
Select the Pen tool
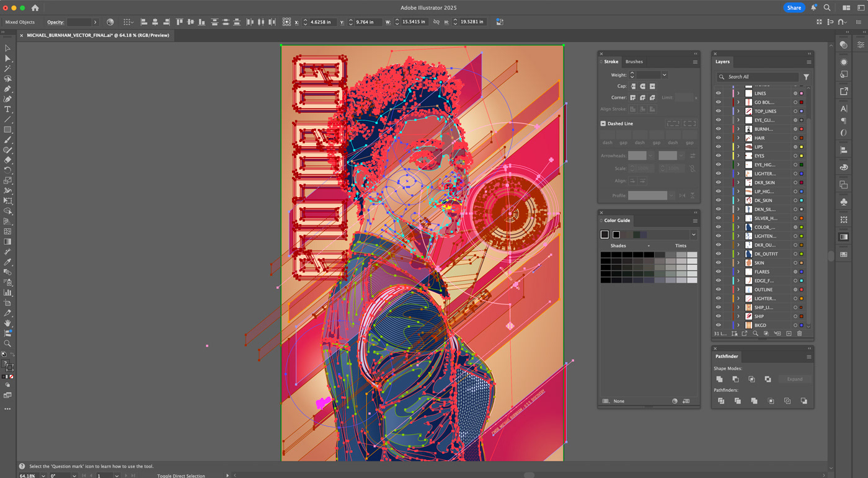[x=7, y=89]
